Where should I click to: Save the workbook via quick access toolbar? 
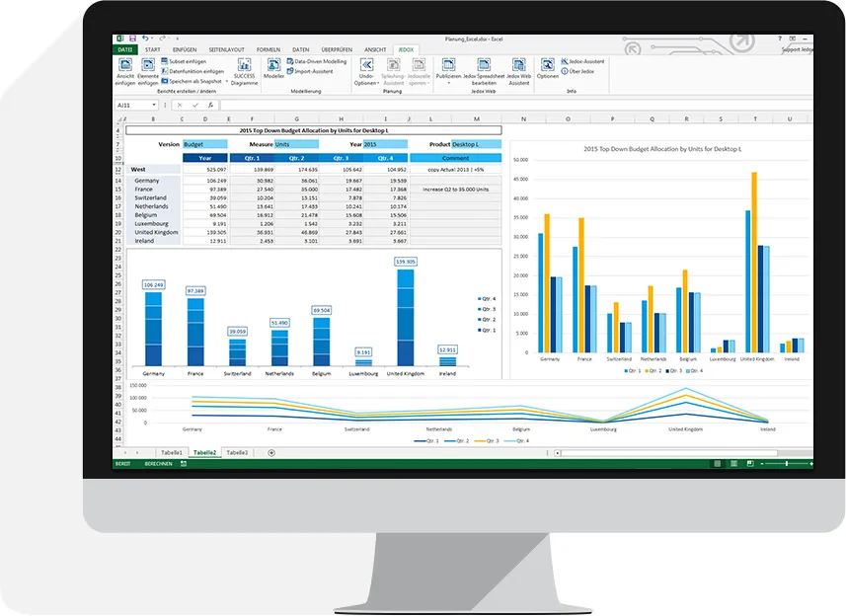[x=132, y=38]
